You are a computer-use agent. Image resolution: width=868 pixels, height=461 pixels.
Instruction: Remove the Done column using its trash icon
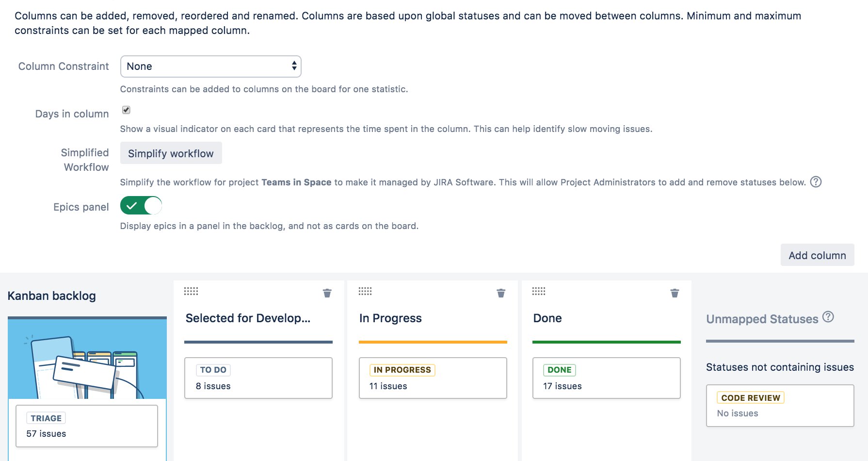pyautogui.click(x=675, y=293)
